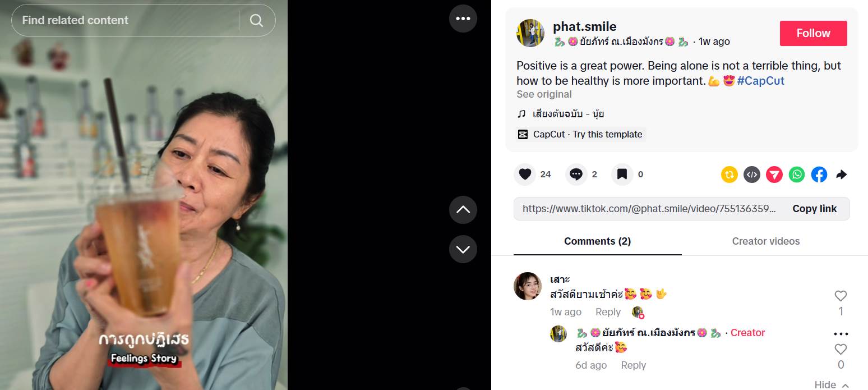Go to next video with the down arrow
The image size is (868, 390).
(x=463, y=249)
